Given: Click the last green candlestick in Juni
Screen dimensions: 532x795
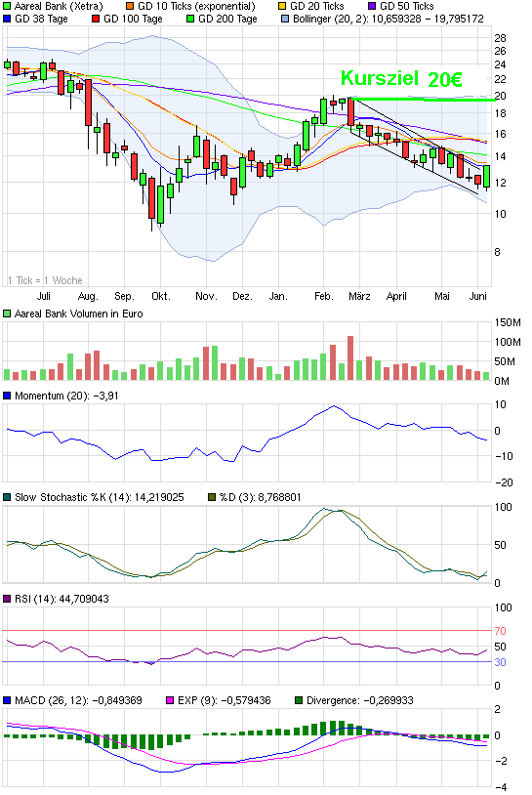Looking at the screenshot, I should [486, 177].
